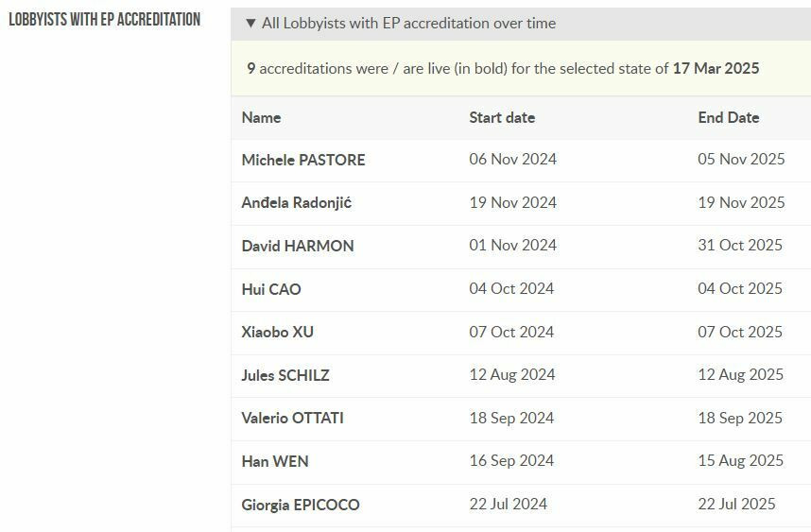Select David HARMON name entry
Viewport: 811px width, 532px height.
pyautogui.click(x=298, y=246)
